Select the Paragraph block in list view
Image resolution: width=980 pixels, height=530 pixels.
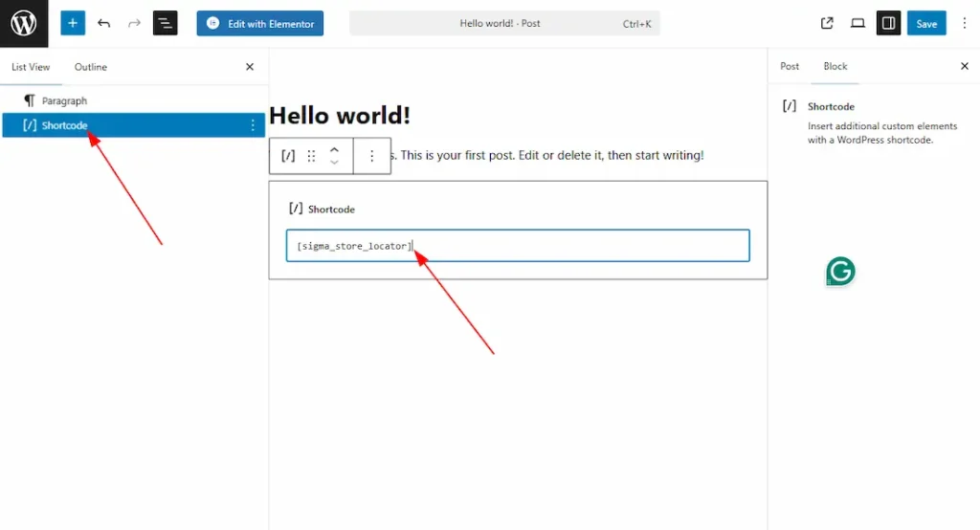[x=133, y=100]
